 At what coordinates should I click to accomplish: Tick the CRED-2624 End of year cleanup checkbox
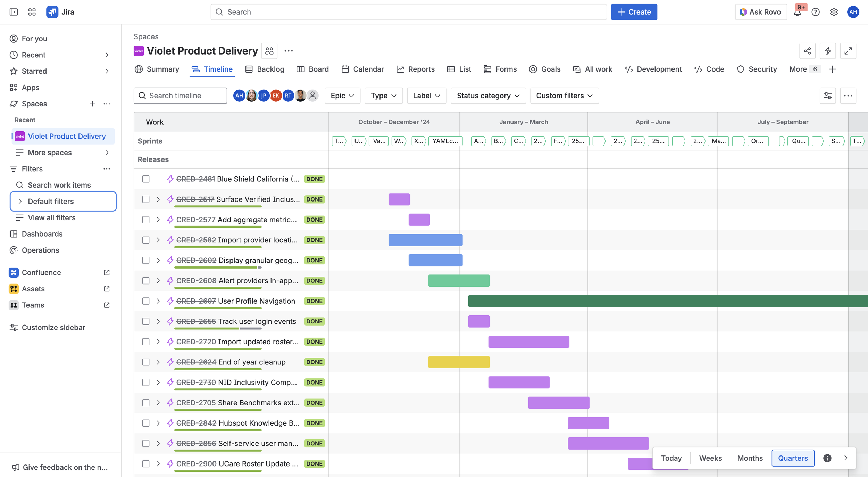tap(146, 362)
